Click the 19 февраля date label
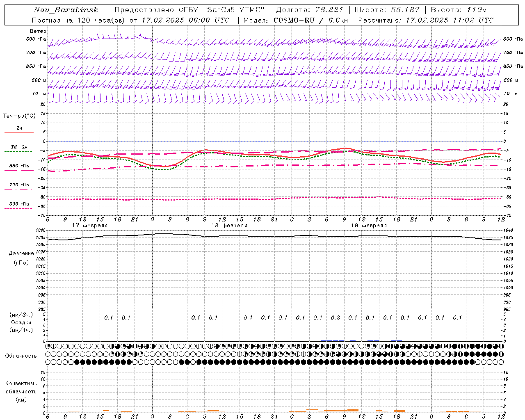Screen dimensions: 525x420 (x=369, y=226)
